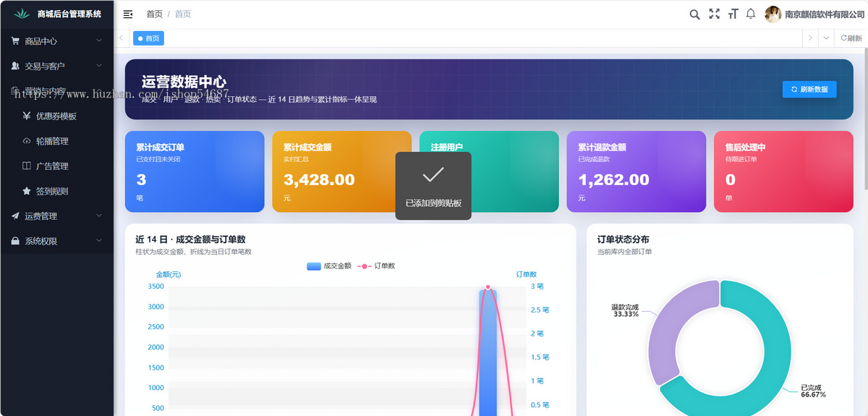
Task: Click the book icon beside 广告管理
Action: pyautogui.click(x=27, y=166)
